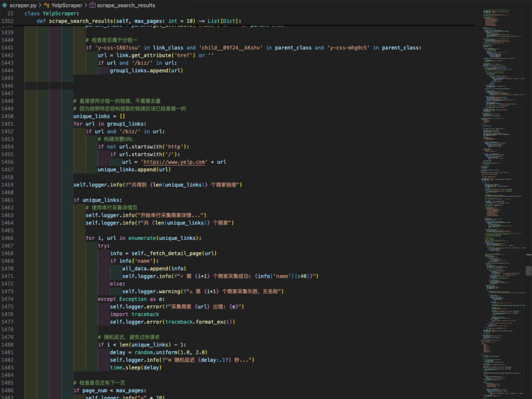This screenshot has height=399, width=532.
Task: Click 'for url in group1_links:' line
Action: coord(110,124)
